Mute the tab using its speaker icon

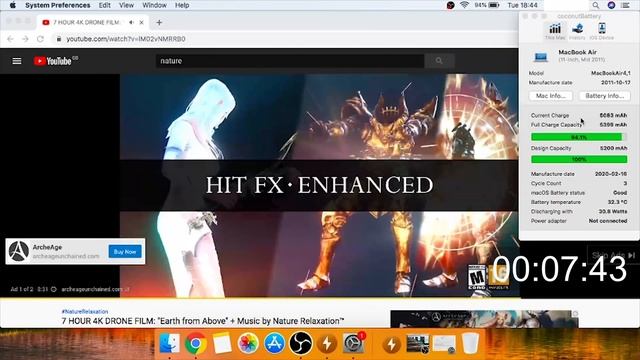[x=131, y=22]
